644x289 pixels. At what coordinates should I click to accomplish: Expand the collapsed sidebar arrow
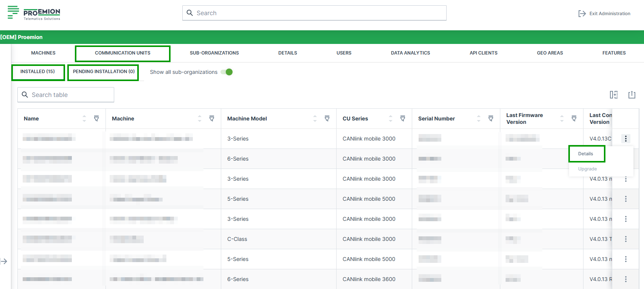coord(4,261)
